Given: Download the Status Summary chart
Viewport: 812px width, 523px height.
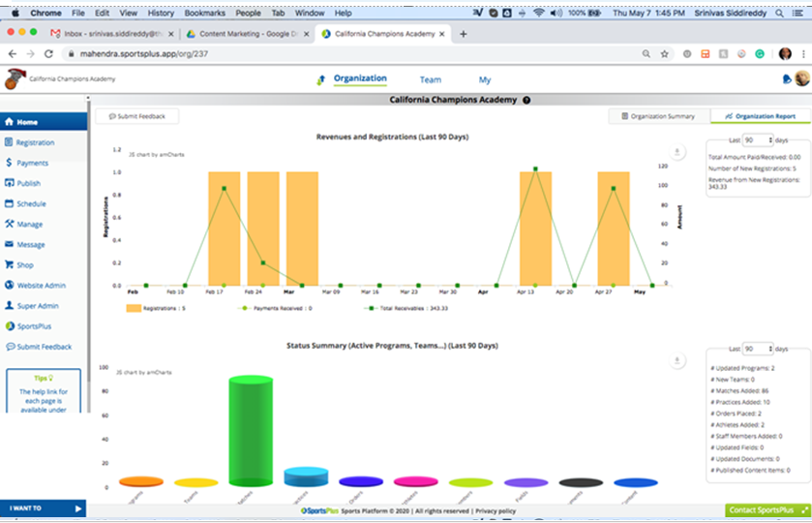Looking at the screenshot, I should (677, 360).
